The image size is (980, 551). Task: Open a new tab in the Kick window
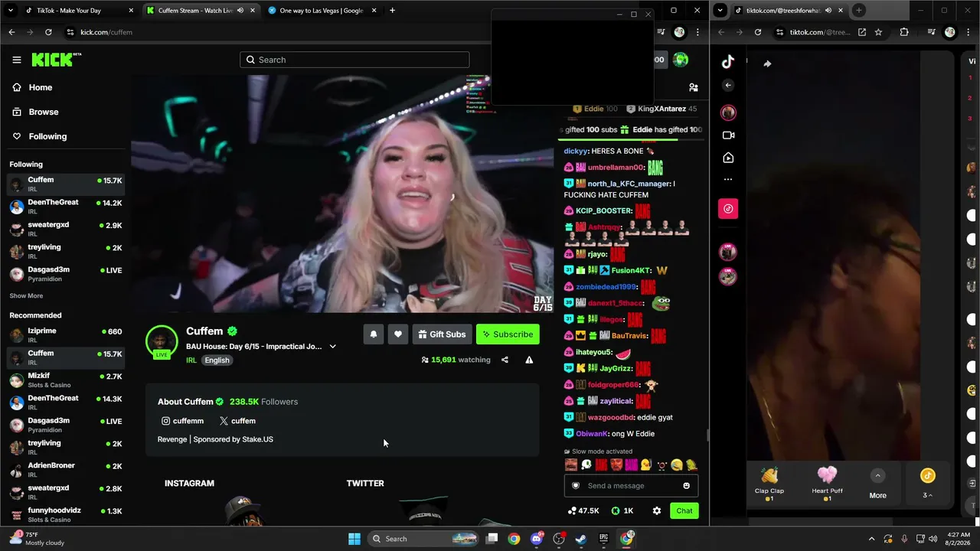[x=392, y=11]
